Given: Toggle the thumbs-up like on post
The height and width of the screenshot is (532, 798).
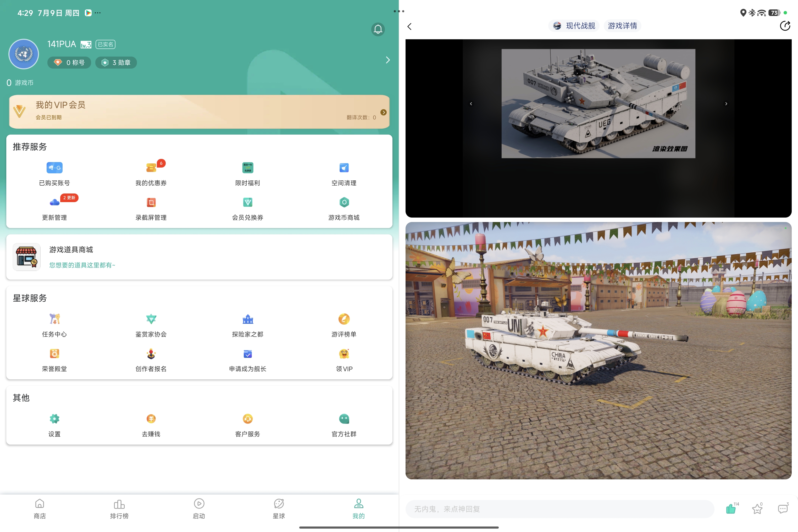Looking at the screenshot, I should (730, 509).
